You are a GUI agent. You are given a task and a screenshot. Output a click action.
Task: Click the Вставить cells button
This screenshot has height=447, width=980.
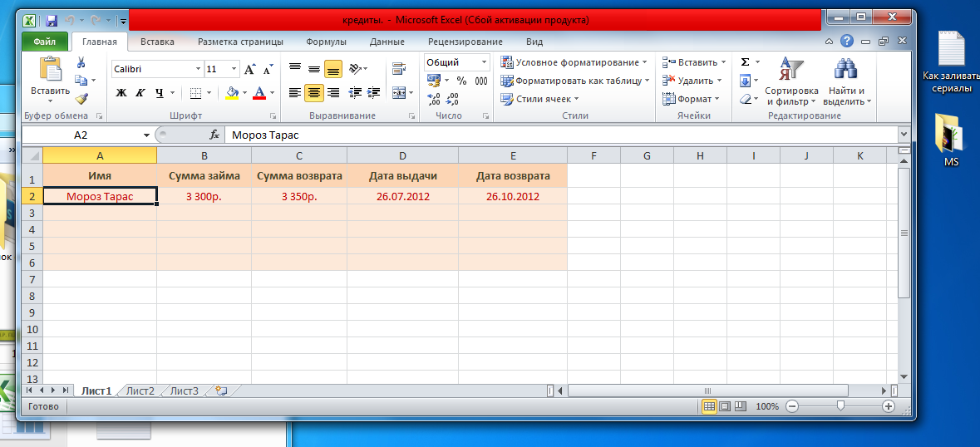694,62
